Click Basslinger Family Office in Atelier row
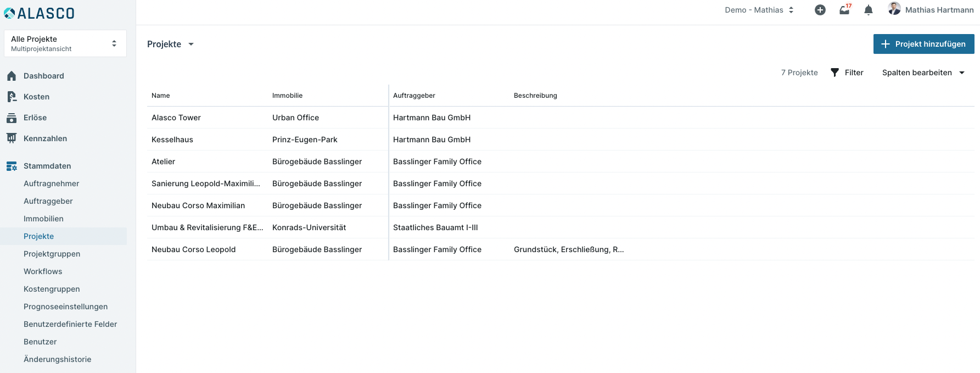Image resolution: width=980 pixels, height=373 pixels. click(438, 162)
